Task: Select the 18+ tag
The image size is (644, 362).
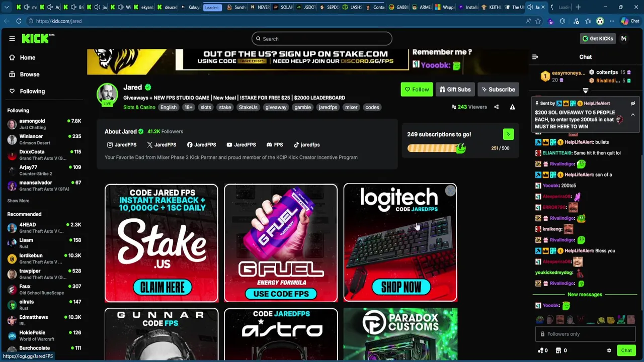Action: (x=188, y=107)
